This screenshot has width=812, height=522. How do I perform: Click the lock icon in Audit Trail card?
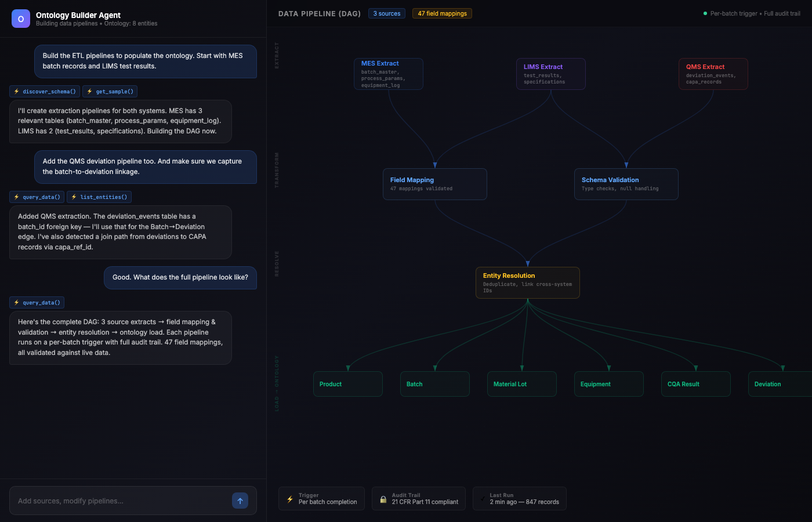pos(383,499)
